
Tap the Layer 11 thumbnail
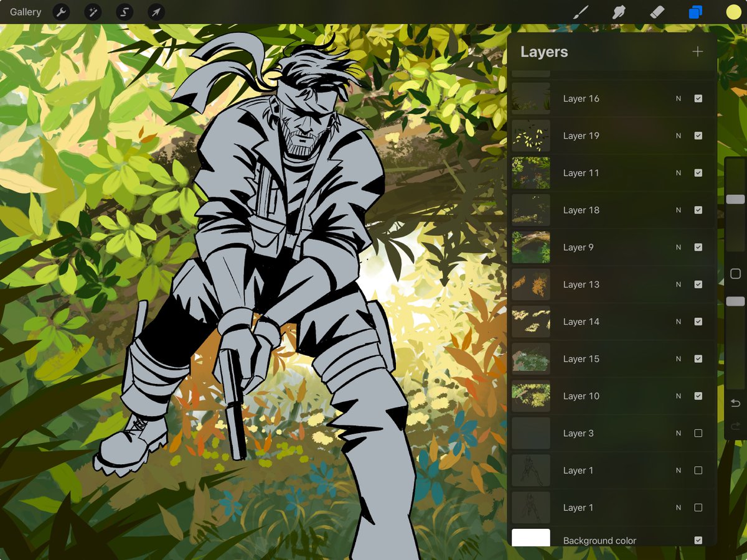coord(531,173)
